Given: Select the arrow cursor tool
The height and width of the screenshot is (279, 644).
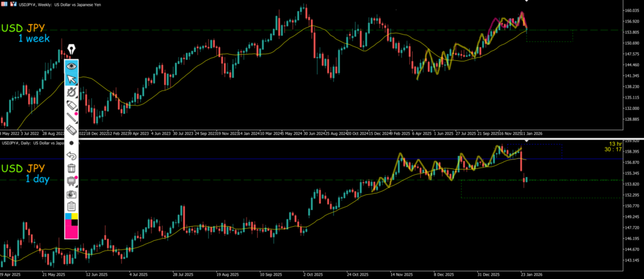Looking at the screenshot, I should (72, 79).
